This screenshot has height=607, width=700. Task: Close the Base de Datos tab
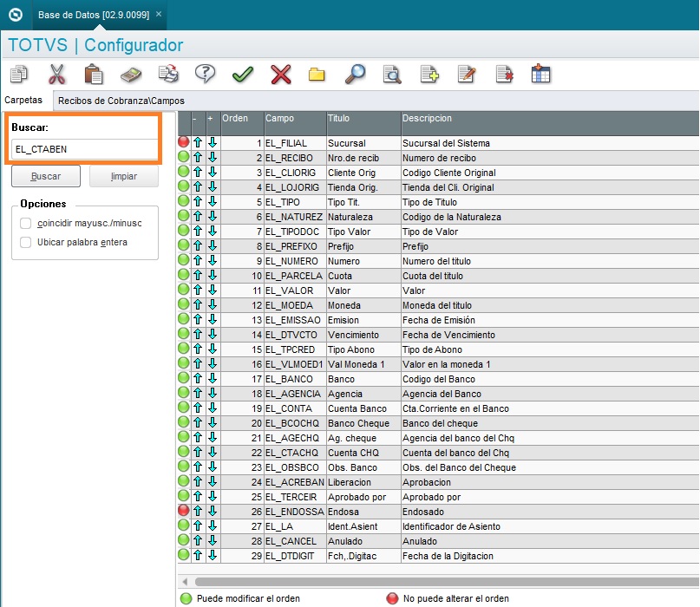pos(159,14)
